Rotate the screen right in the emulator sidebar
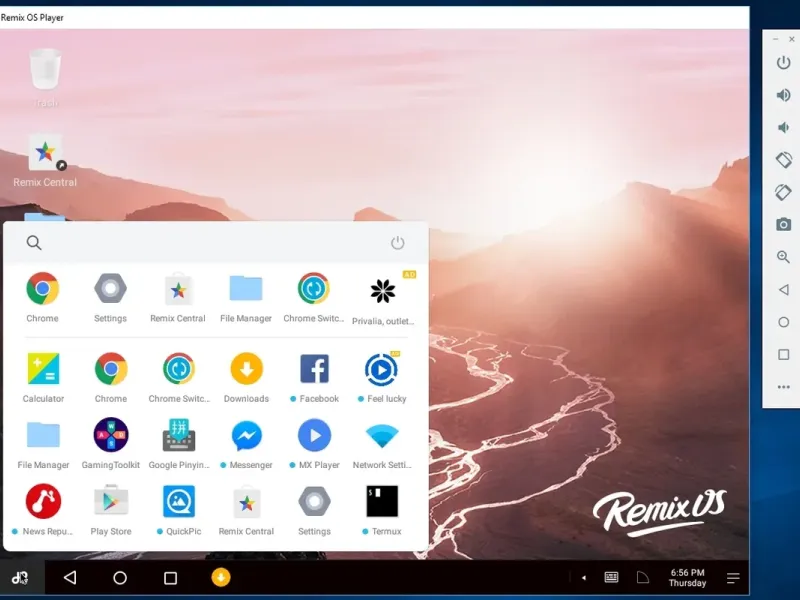 click(784, 192)
